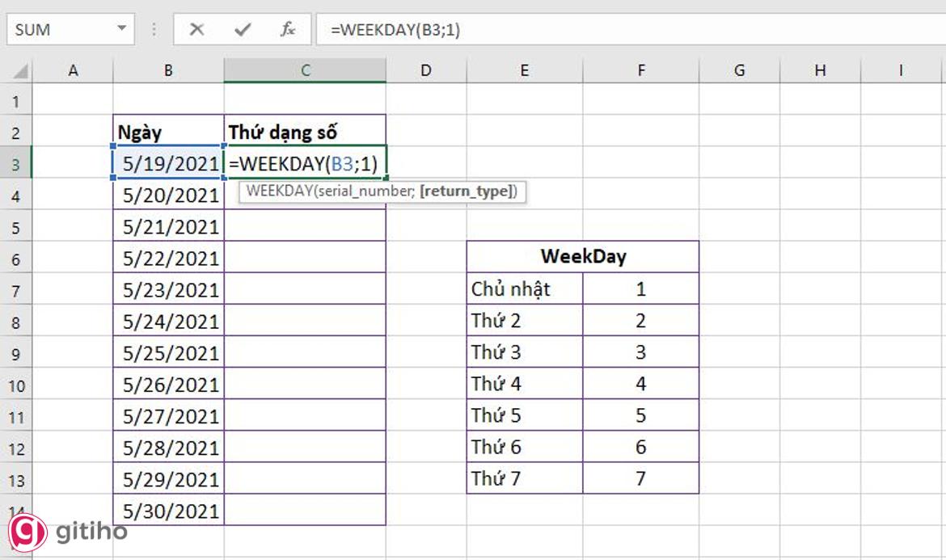Click the Cancel (X) formula icon
Screen dimensions: 946x560
click(x=196, y=30)
